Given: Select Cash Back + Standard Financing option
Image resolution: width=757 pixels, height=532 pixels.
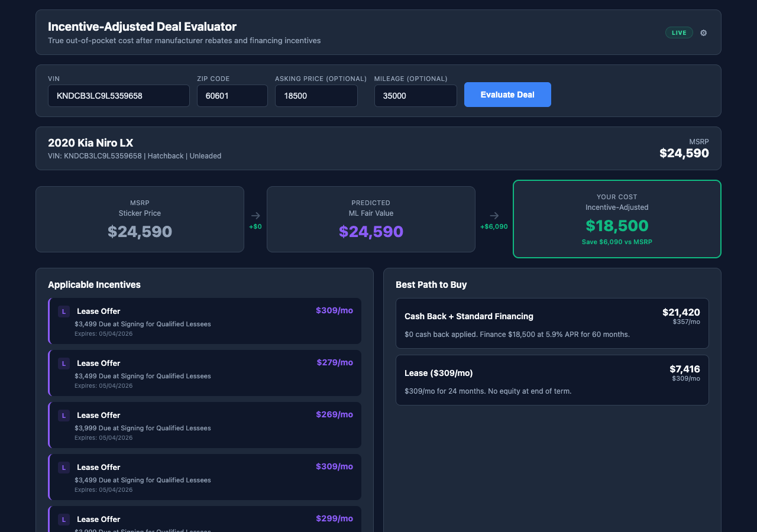Looking at the screenshot, I should (552, 323).
